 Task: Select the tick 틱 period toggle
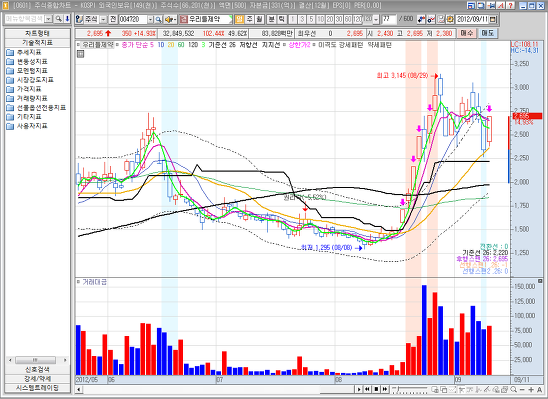[x=282, y=19]
